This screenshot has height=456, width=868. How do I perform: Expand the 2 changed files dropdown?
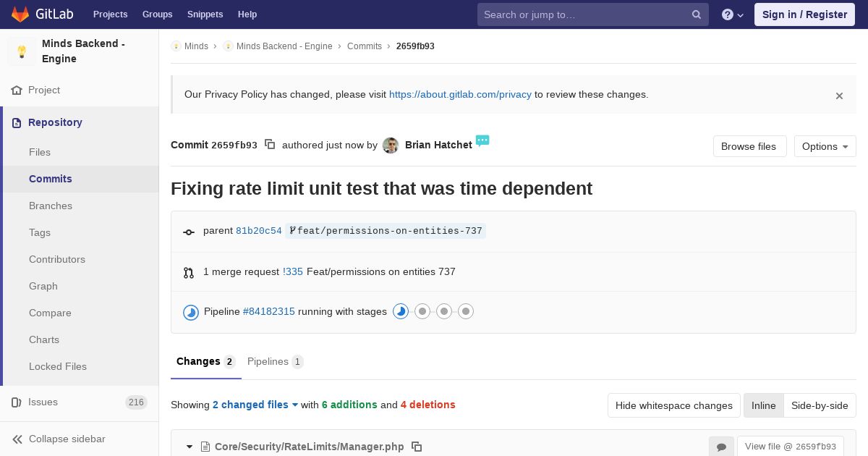pyautogui.click(x=255, y=405)
